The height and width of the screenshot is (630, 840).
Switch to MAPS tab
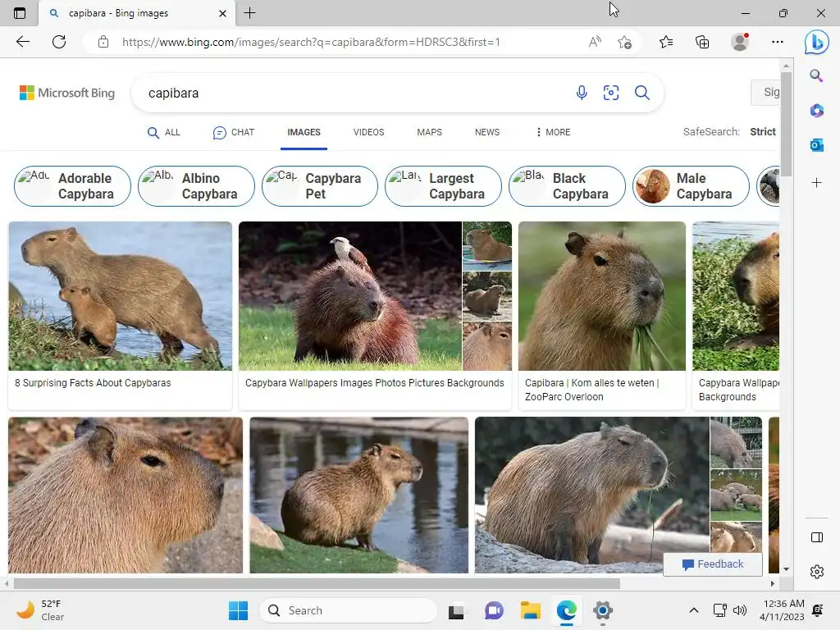click(430, 132)
